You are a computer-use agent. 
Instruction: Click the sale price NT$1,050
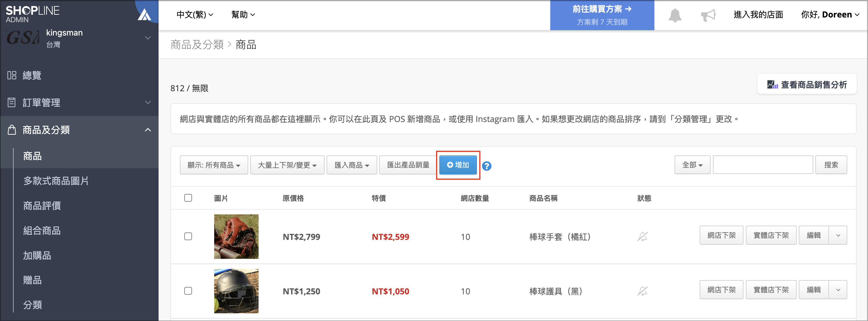tap(390, 291)
